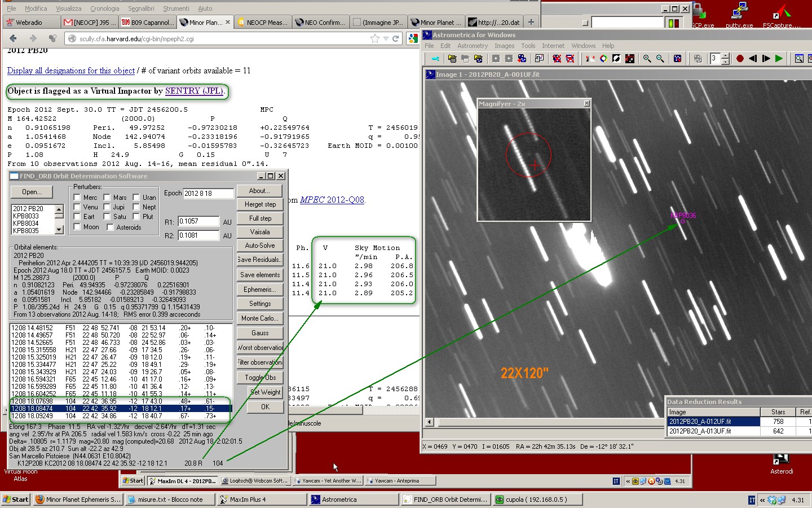Open the browser address bar dropdown arrow
Image resolution: width=812 pixels, height=508 pixels.
pos(386,38)
